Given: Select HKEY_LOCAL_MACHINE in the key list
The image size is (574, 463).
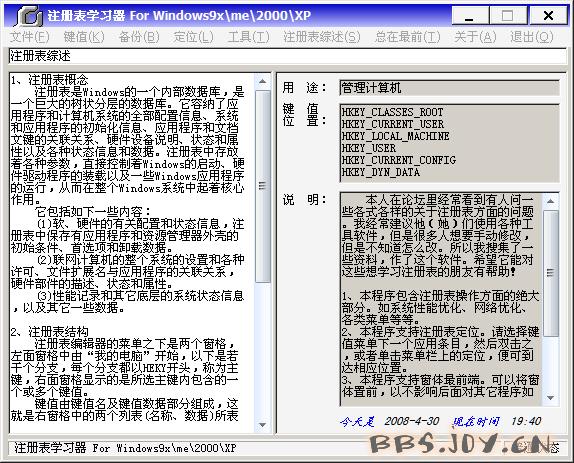Looking at the screenshot, I should [395, 136].
